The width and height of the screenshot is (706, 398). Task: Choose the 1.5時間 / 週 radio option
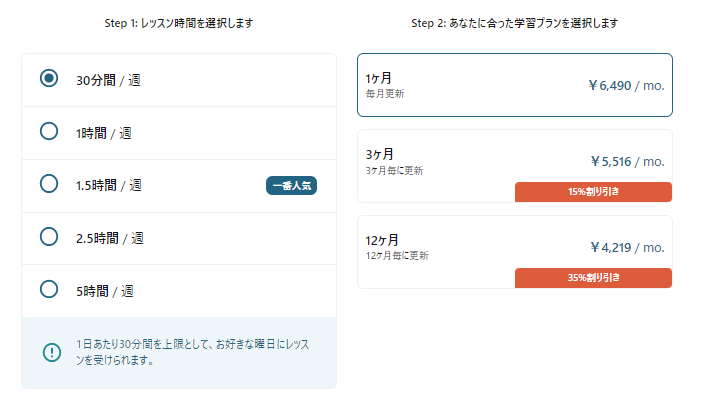coord(49,184)
